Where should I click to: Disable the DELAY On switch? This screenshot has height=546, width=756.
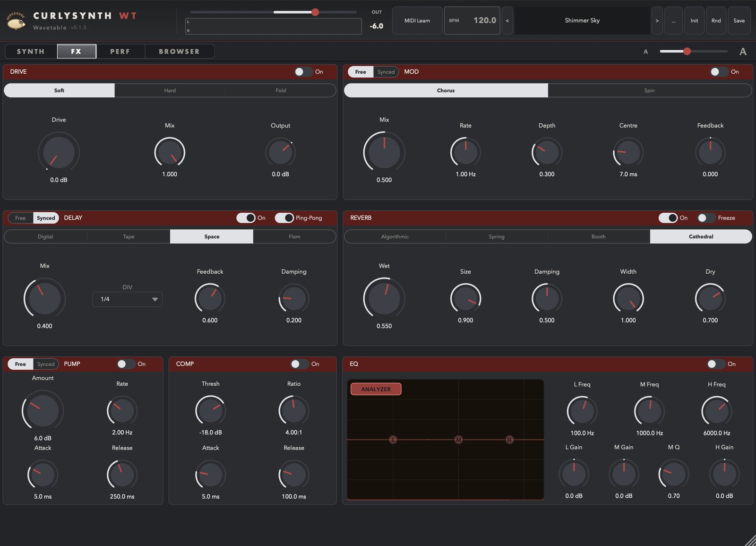coord(246,218)
